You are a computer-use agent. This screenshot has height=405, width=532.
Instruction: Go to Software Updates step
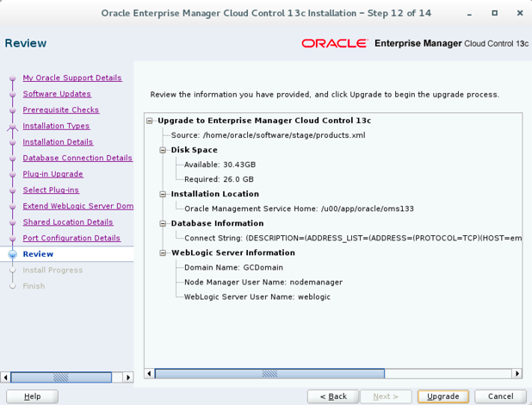[x=57, y=94]
